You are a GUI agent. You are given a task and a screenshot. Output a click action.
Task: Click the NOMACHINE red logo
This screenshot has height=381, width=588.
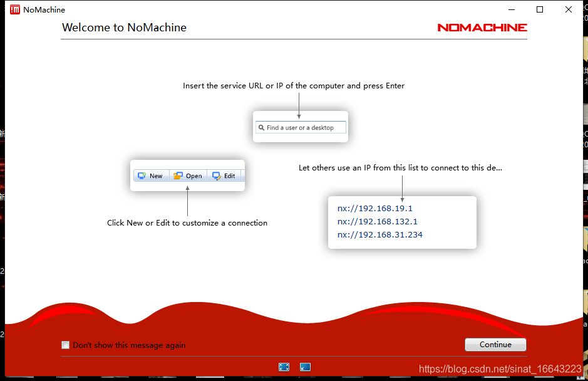coord(482,28)
